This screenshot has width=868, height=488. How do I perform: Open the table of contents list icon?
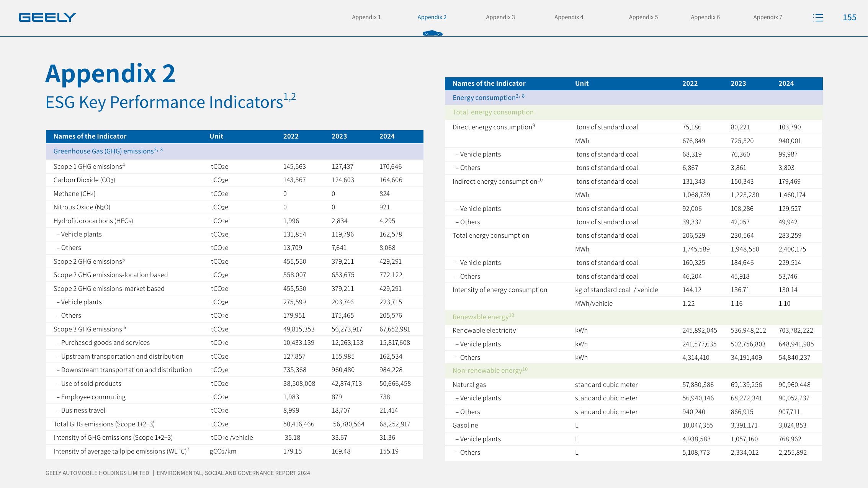817,18
